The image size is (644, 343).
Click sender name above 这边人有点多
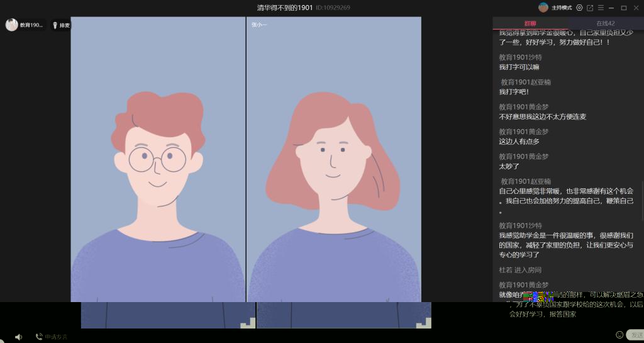point(524,132)
